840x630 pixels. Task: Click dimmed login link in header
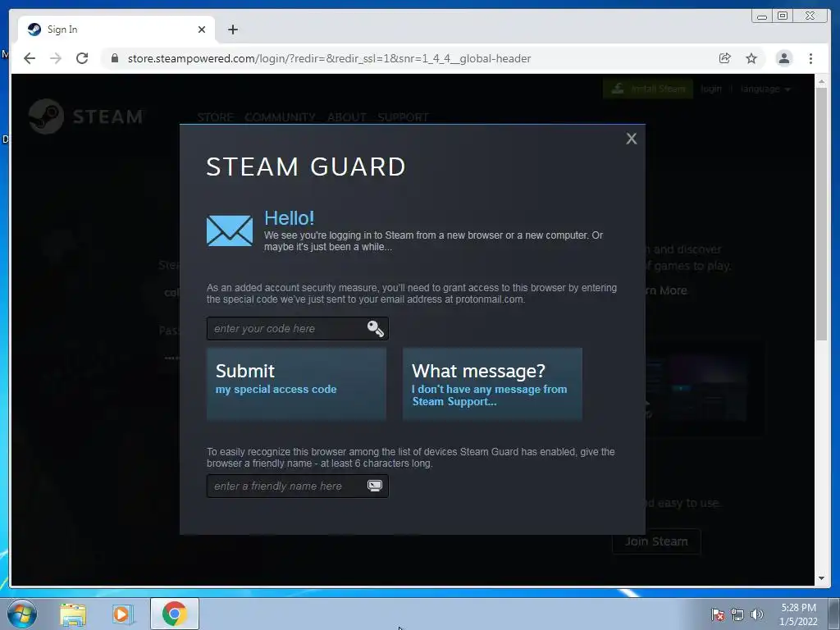[x=711, y=89]
